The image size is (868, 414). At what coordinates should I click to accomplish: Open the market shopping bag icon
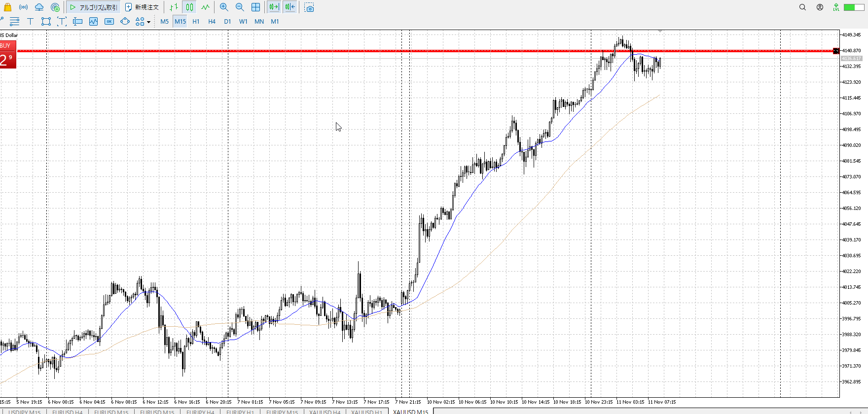coord(7,7)
